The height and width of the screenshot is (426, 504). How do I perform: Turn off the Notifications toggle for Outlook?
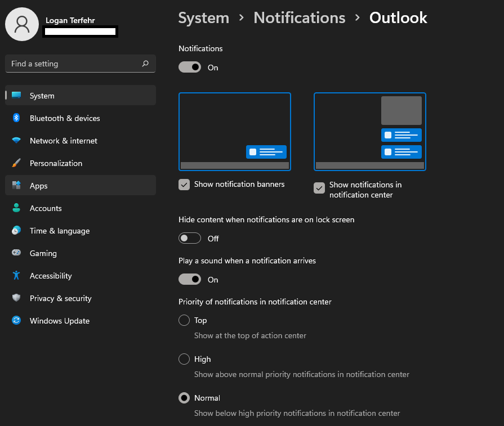tap(189, 66)
